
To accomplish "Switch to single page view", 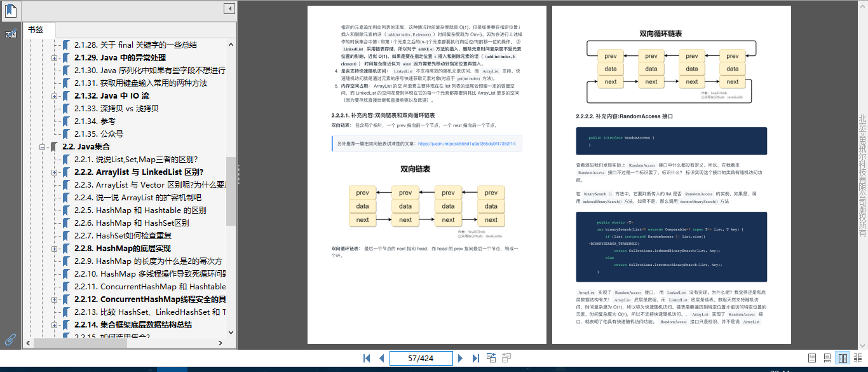I will click(812, 359).
